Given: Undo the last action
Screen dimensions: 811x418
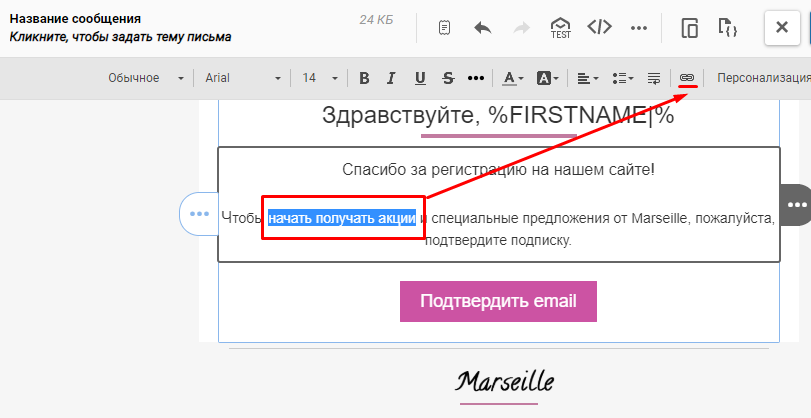Looking at the screenshot, I should [483, 27].
